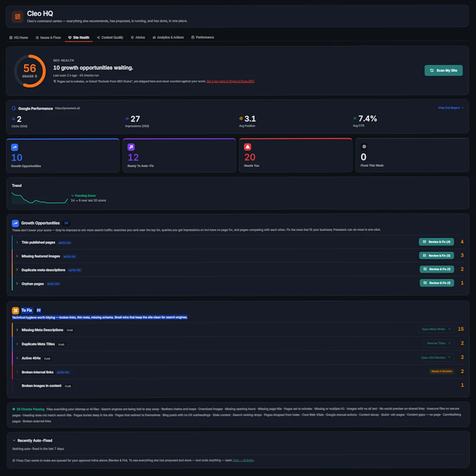Click the blue Growth Opportunities card icon

[x=14, y=147]
